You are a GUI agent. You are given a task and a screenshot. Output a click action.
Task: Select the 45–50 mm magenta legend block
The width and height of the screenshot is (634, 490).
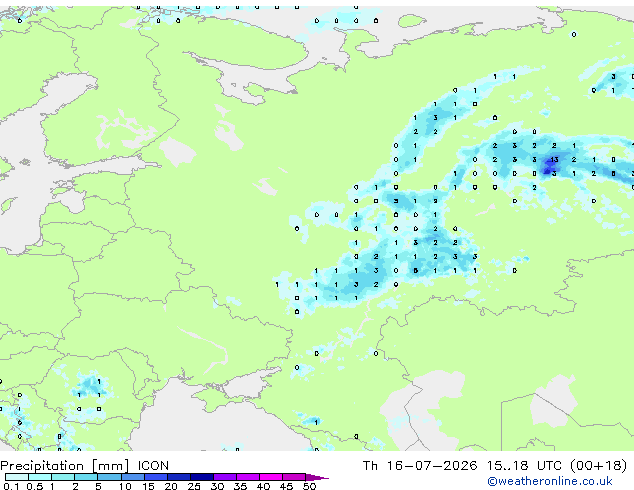[x=294, y=477]
